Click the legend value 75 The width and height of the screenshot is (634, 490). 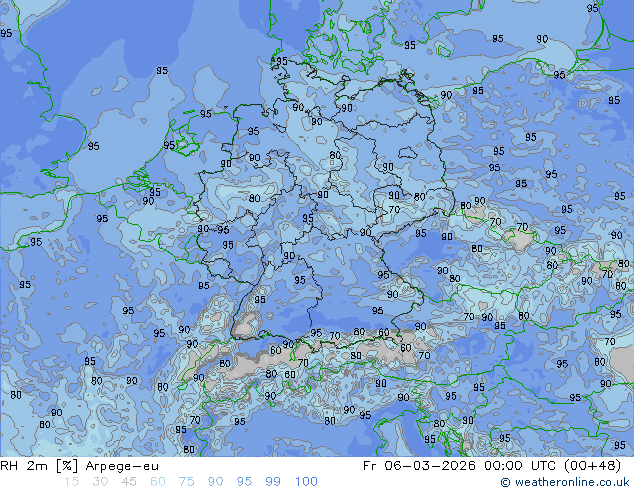click(186, 482)
